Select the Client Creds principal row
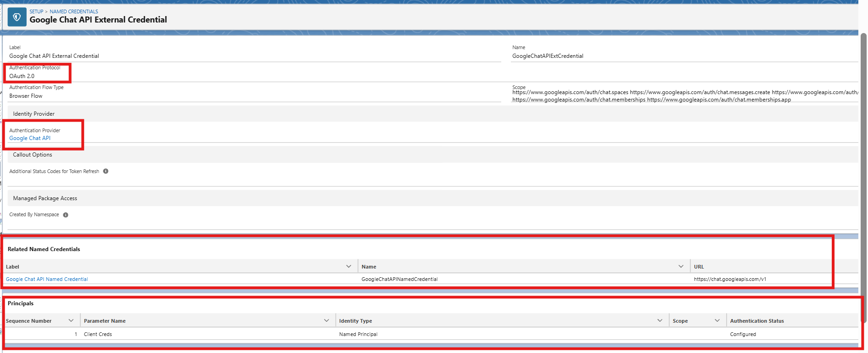 pyautogui.click(x=431, y=334)
